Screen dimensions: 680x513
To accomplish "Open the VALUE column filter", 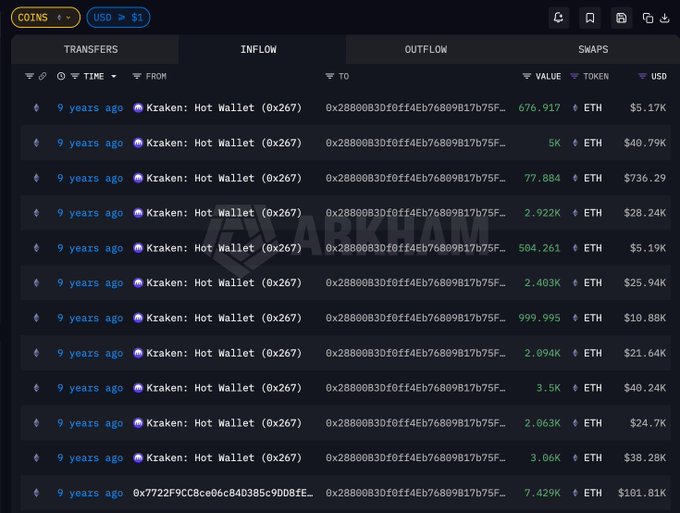I will 527,76.
